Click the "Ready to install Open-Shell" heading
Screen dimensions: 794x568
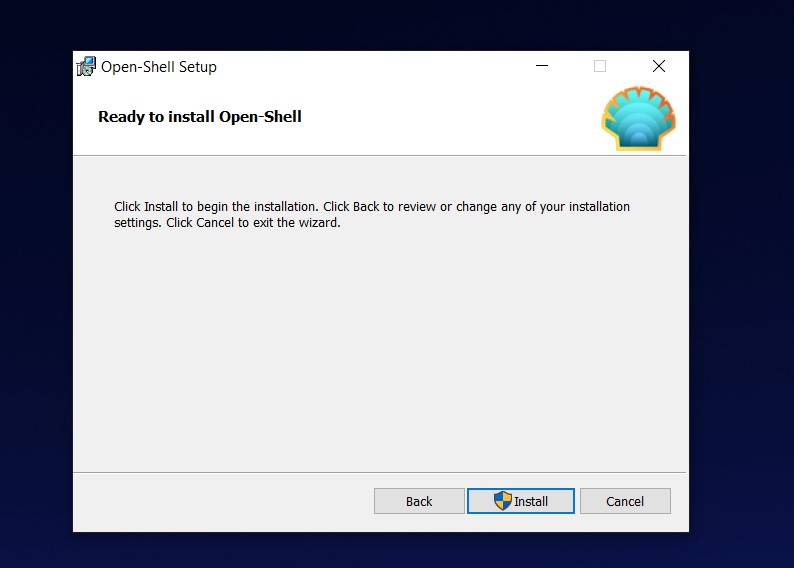[x=200, y=117]
